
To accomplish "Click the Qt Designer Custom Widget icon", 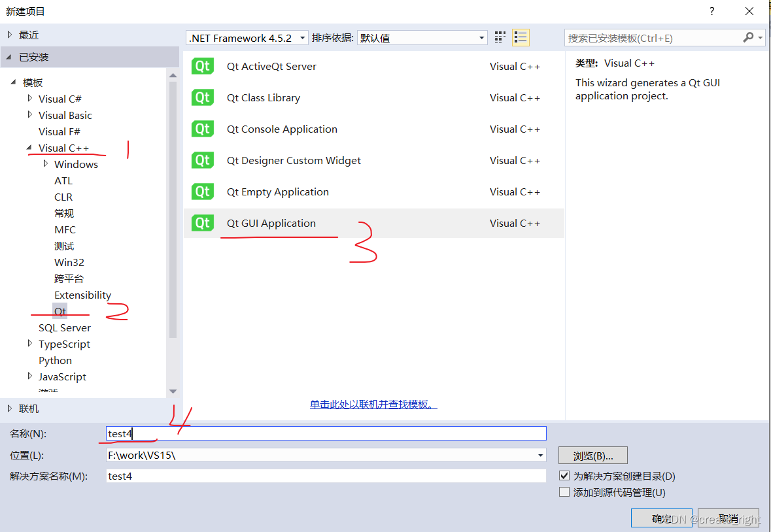I will [203, 161].
